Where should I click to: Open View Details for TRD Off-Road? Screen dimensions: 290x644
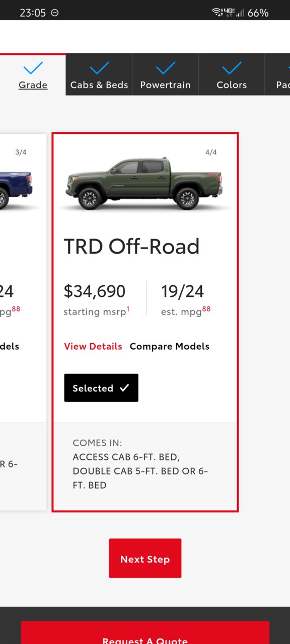coord(93,346)
